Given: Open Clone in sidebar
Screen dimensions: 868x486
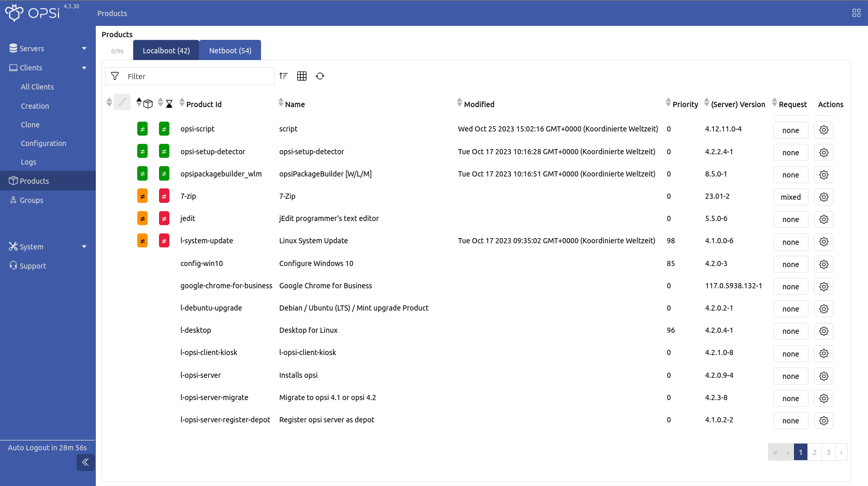Looking at the screenshot, I should point(30,124).
